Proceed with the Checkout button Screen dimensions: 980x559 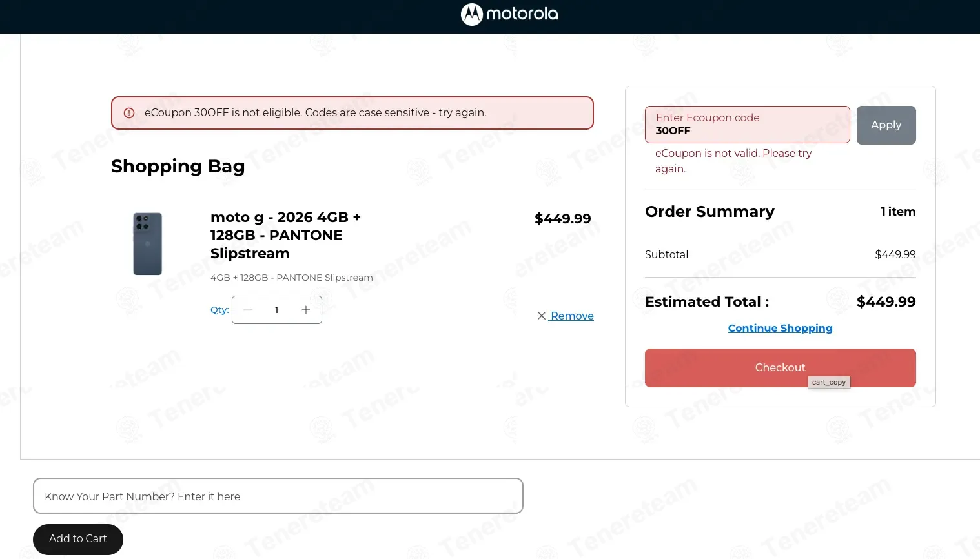coord(781,368)
